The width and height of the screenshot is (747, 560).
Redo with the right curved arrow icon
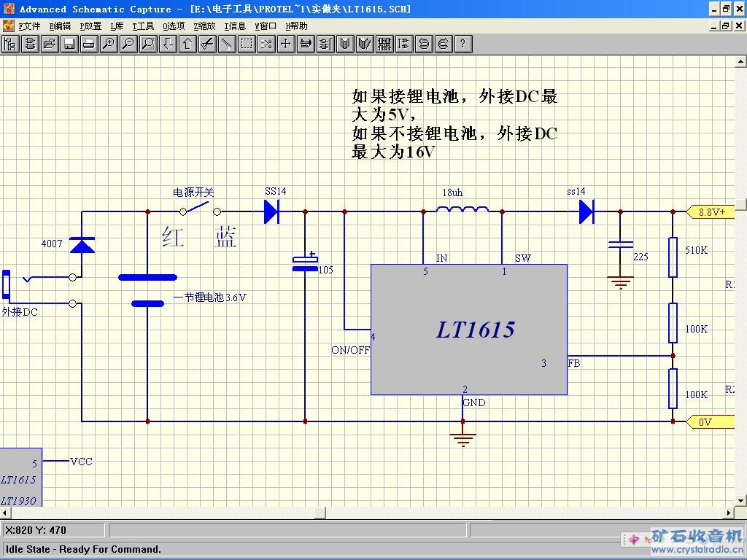point(443,44)
